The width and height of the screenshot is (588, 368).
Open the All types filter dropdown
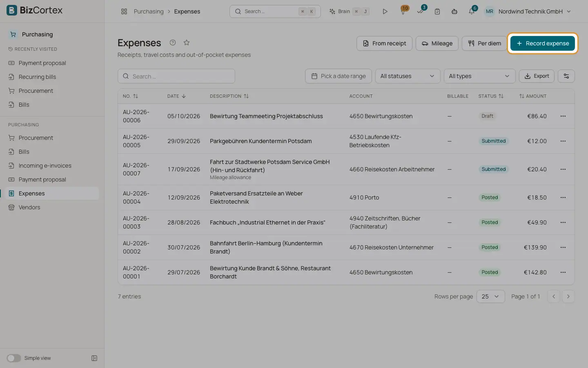pos(479,76)
